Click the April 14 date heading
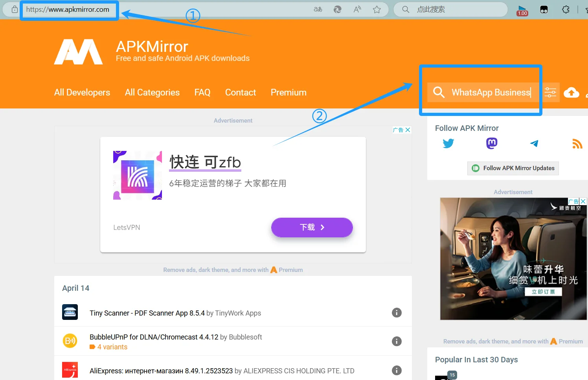This screenshot has height=380, width=588. 75,288
